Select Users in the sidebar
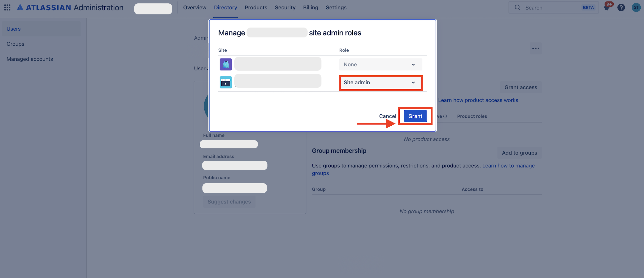 [41, 29]
